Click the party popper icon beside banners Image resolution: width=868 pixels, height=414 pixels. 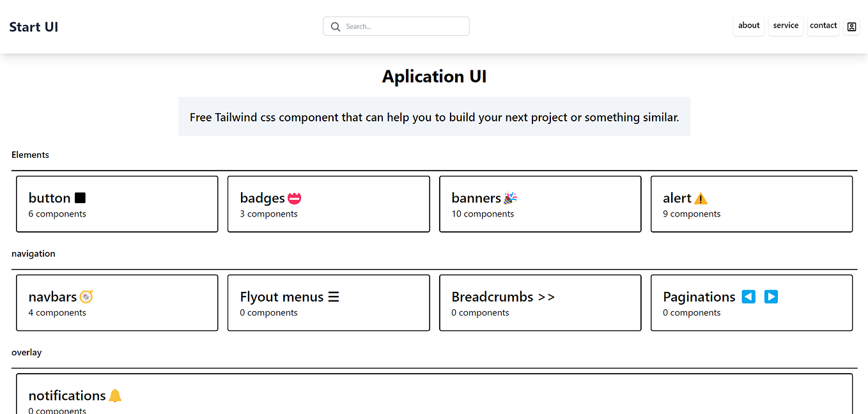pyautogui.click(x=510, y=198)
